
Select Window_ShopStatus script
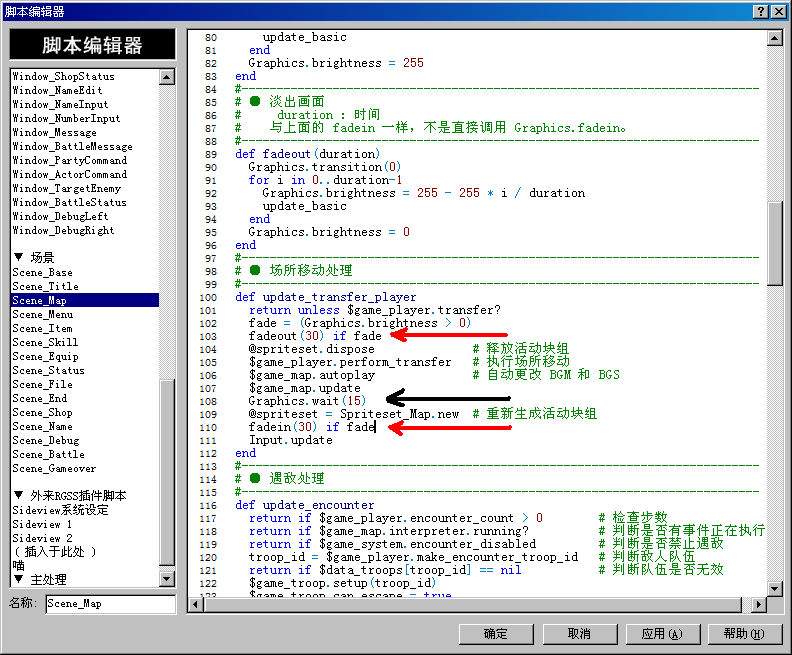(x=63, y=76)
